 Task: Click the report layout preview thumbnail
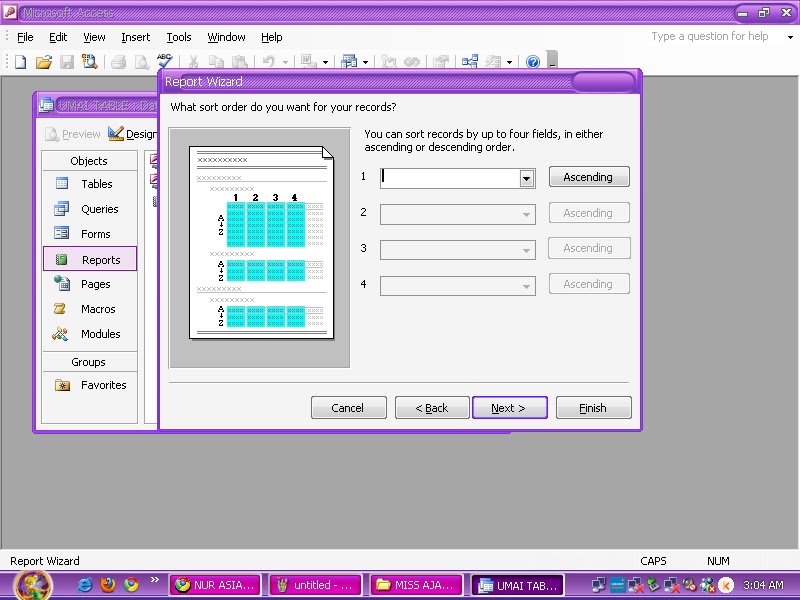261,243
